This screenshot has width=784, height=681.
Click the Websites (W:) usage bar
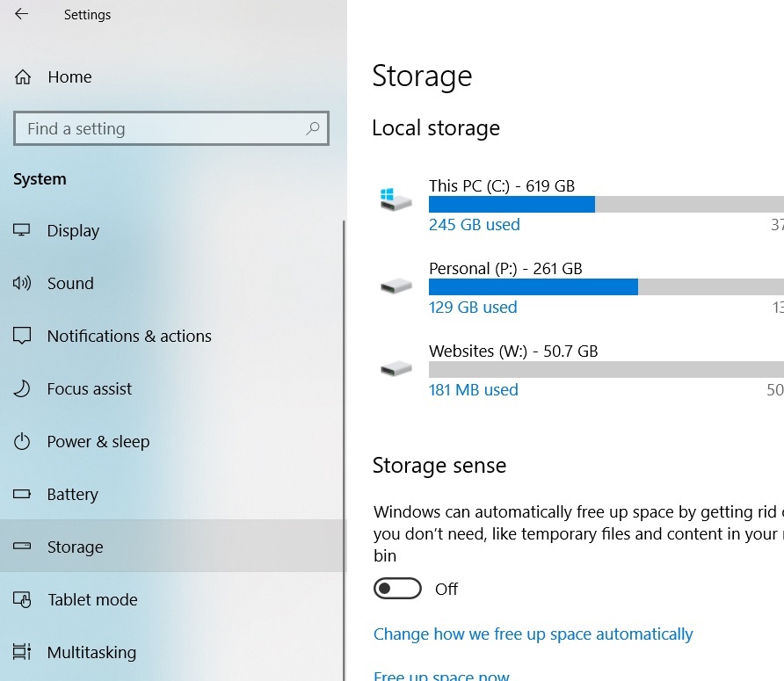click(606, 370)
